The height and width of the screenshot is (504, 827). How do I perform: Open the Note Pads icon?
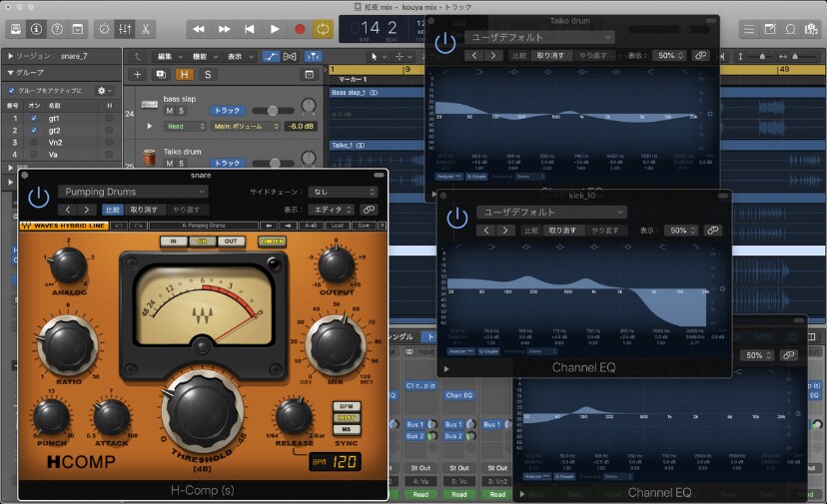(769, 29)
